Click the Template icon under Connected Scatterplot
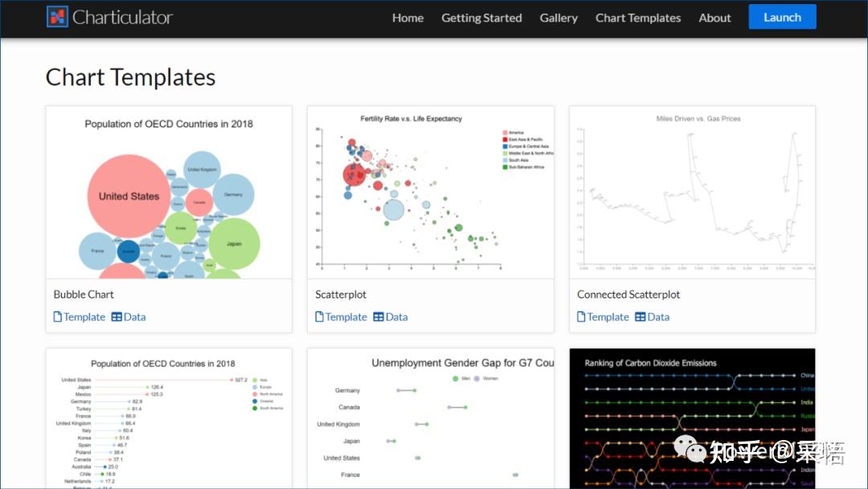Viewport: 868px width, 489px height. coord(583,317)
